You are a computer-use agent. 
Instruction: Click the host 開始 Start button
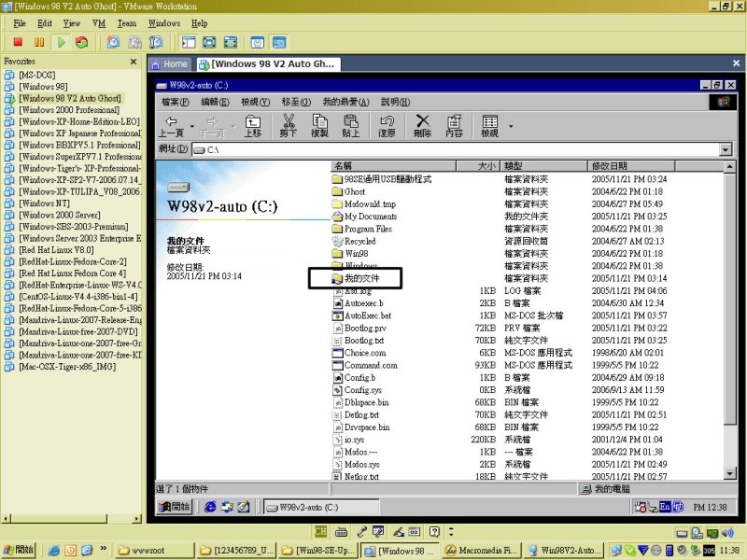pos(19,550)
